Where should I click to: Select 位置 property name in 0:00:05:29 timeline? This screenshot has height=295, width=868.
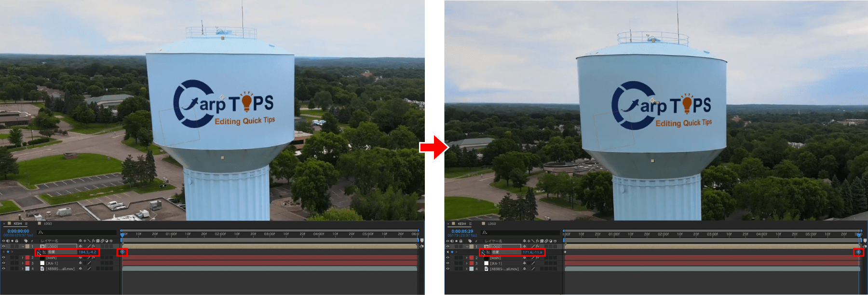[x=496, y=252]
